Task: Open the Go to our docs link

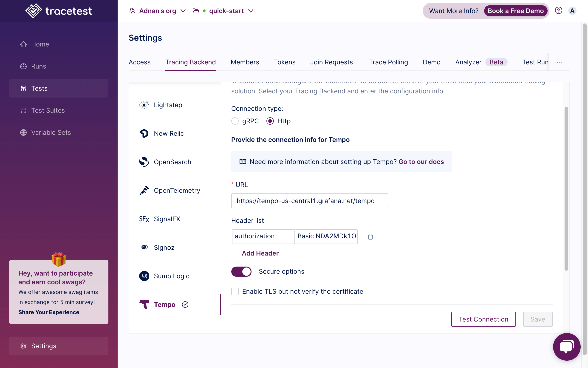Action: point(421,162)
